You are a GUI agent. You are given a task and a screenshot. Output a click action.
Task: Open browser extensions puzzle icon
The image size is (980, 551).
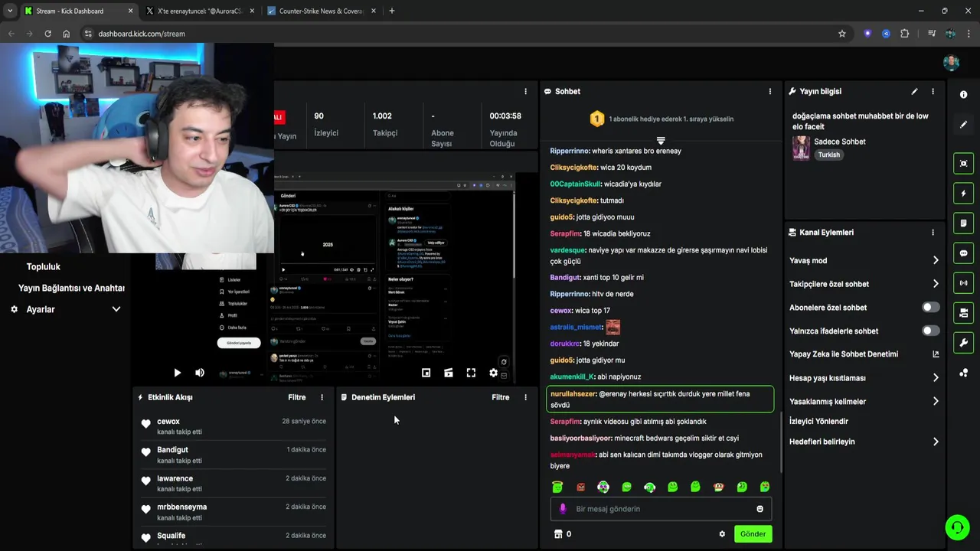coord(905,34)
